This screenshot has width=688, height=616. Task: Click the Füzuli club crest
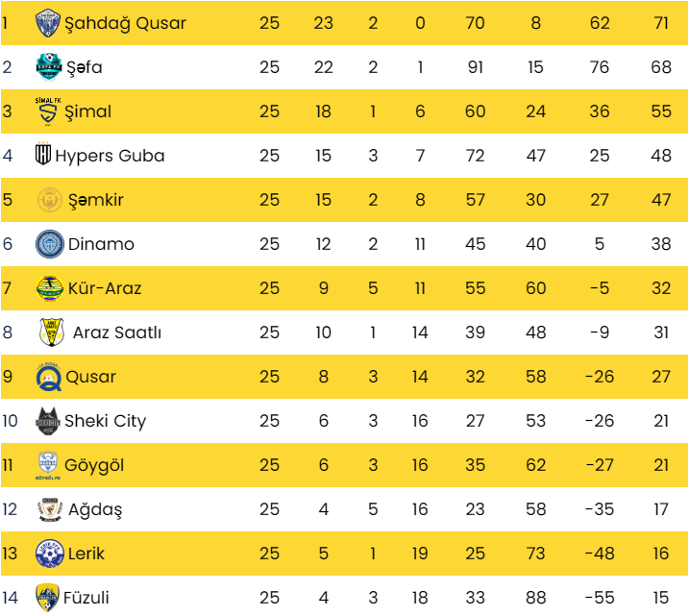(x=47, y=598)
